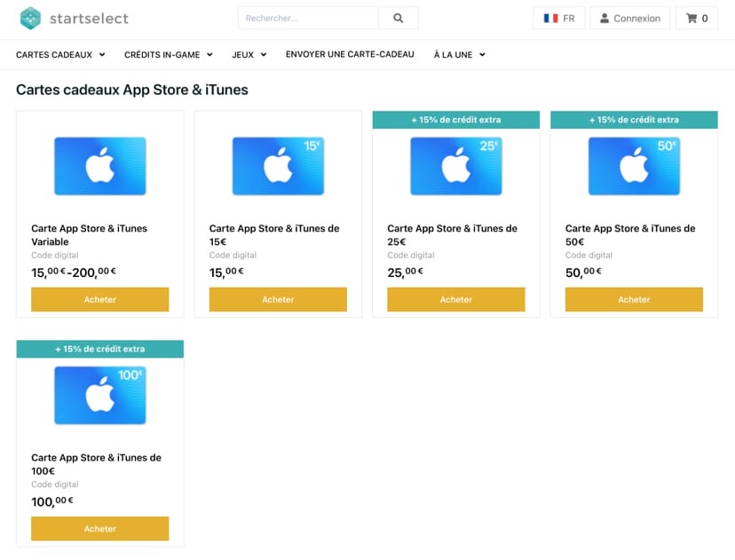The height and width of the screenshot is (560, 735).
Task: Click the 25€ App Store card image
Action: pos(455,166)
